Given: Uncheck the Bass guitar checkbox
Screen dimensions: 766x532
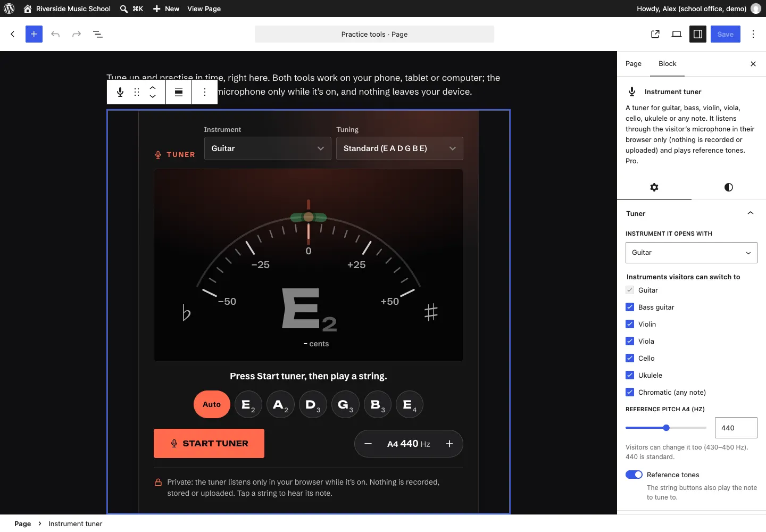Looking at the screenshot, I should point(630,307).
